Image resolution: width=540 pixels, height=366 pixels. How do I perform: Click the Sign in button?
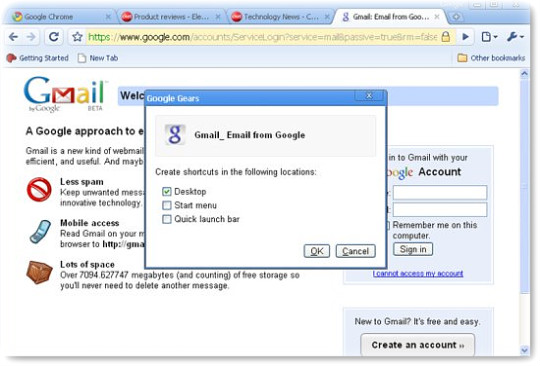tap(413, 249)
